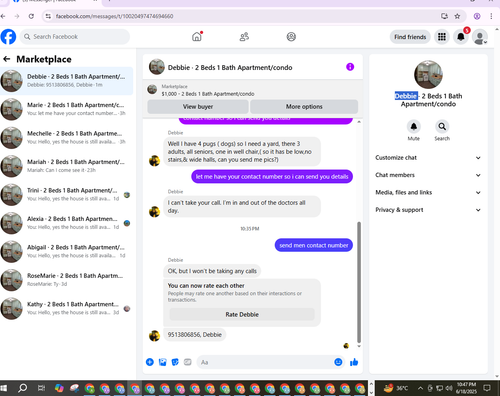Open the Facebook logo home link
500x396 pixels.
tap(8, 37)
